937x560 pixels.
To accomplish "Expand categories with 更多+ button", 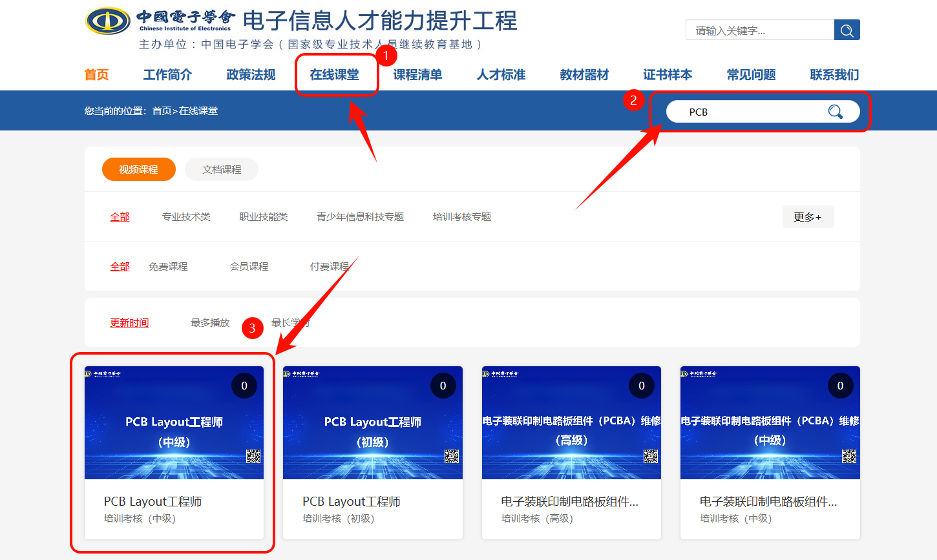I will pos(808,217).
